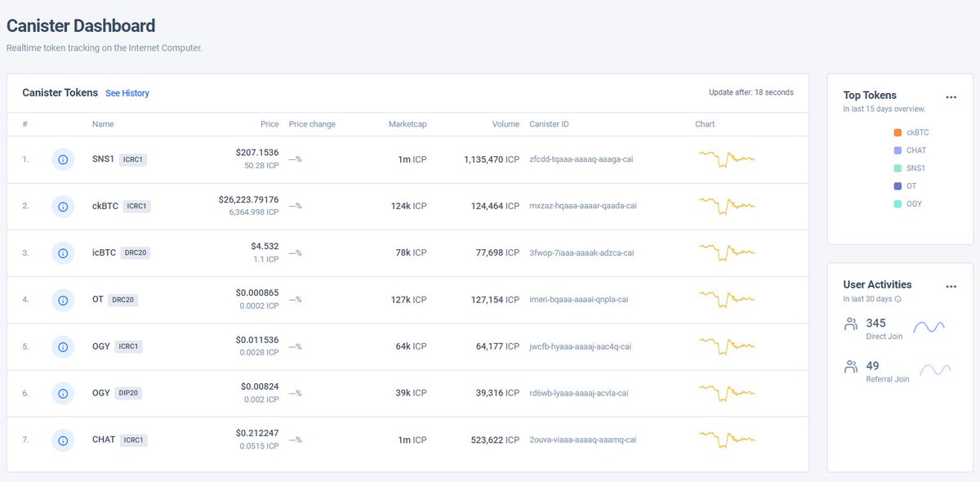Click canister ID 3fwop-7iaaa-aaaak-adzca-cai
The height and width of the screenshot is (482, 980).
581,253
